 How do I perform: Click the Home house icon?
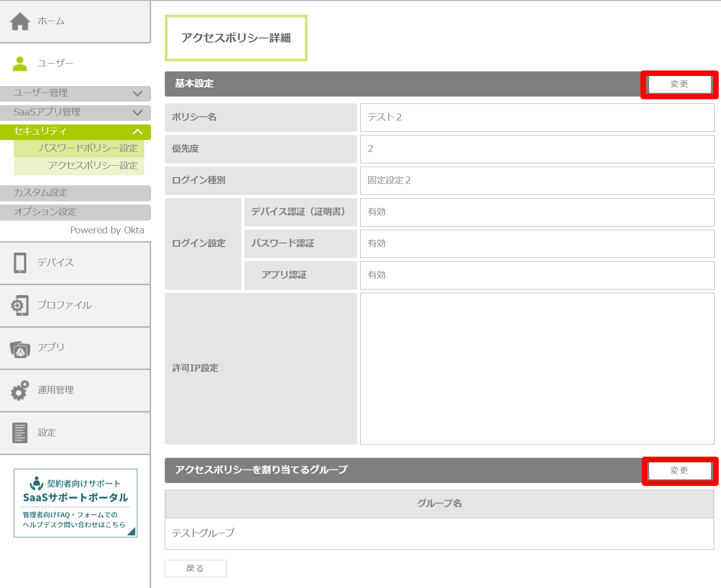(x=20, y=22)
